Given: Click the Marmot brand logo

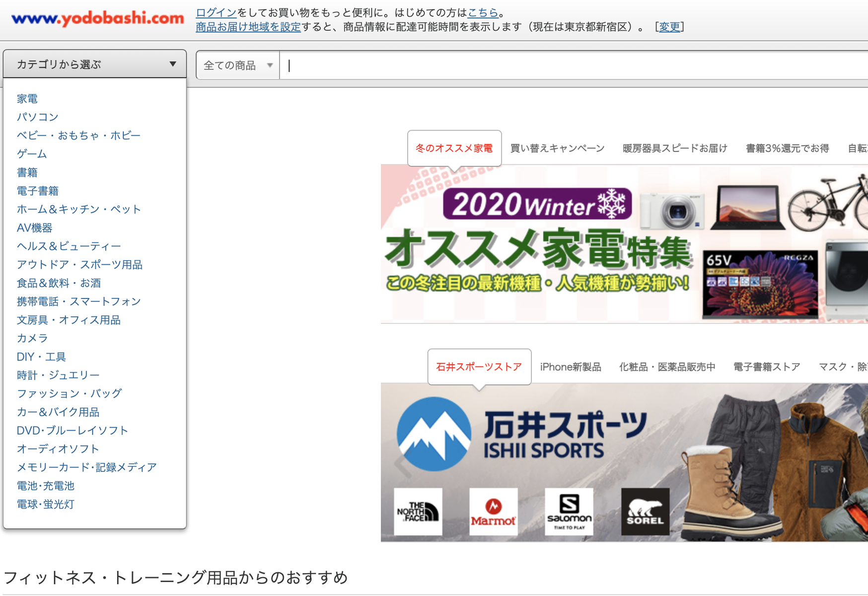Looking at the screenshot, I should pos(494,512).
